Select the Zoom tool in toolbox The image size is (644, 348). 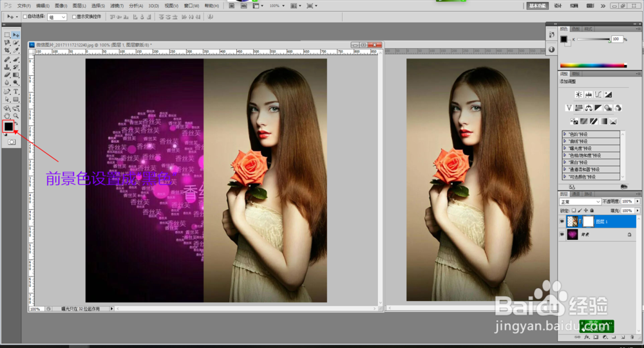15,116
